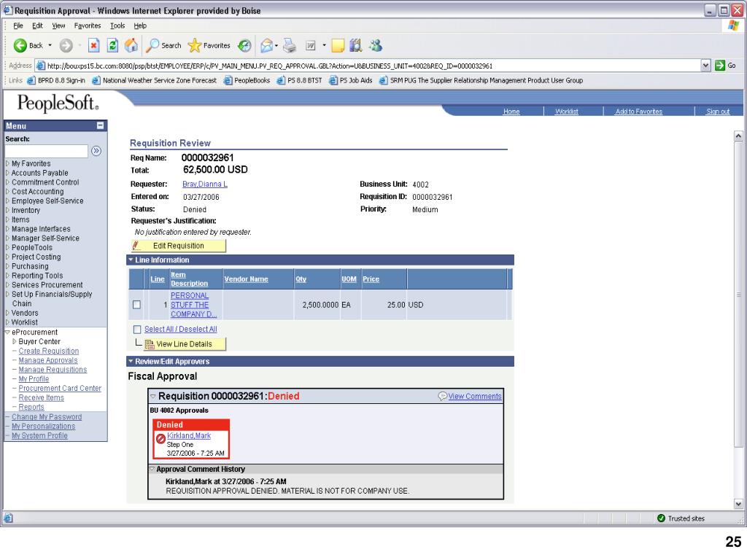The image size is (747, 560).
Task: Open the Favorites star toolbar button
Action: (x=209, y=46)
